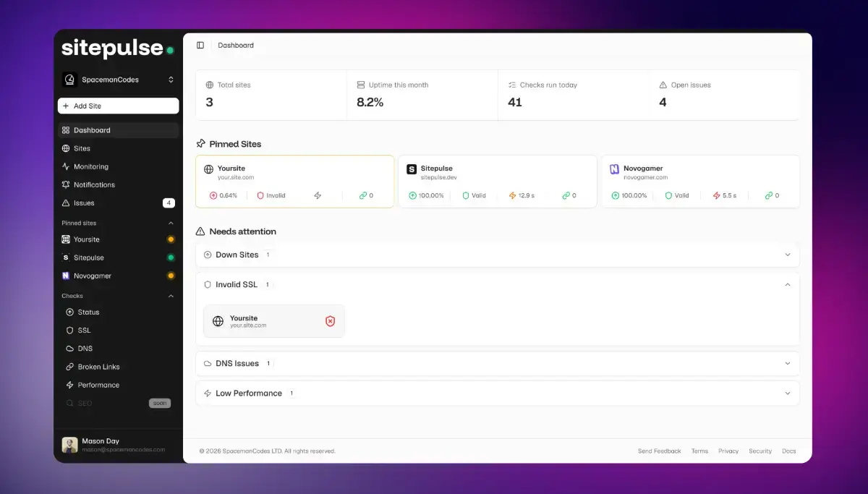Viewport: 868px width, 494px height.
Task: Open the DNS checks page
Action: click(x=119, y=349)
